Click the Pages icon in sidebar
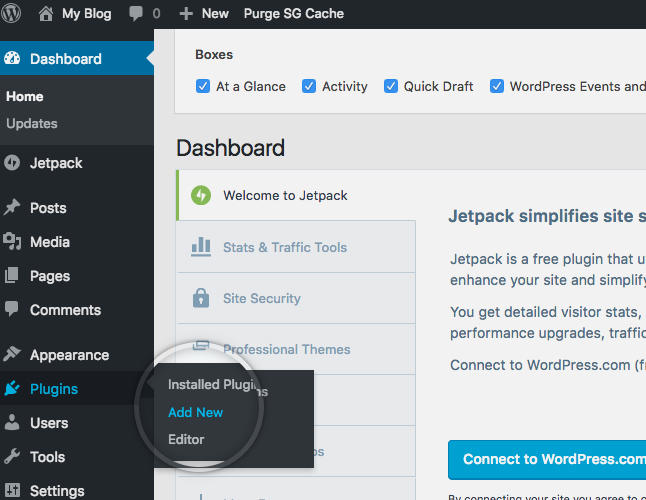Viewport: 646px width, 500px height. coord(12,276)
